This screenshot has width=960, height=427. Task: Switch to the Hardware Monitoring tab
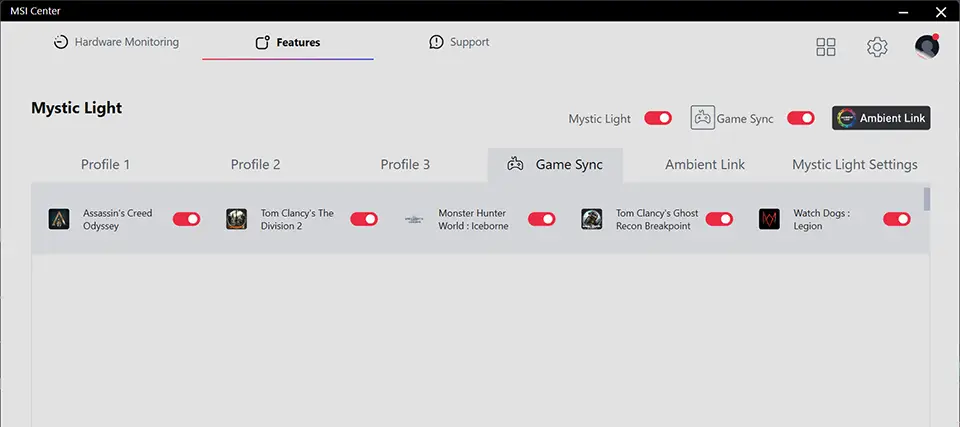[x=116, y=42]
